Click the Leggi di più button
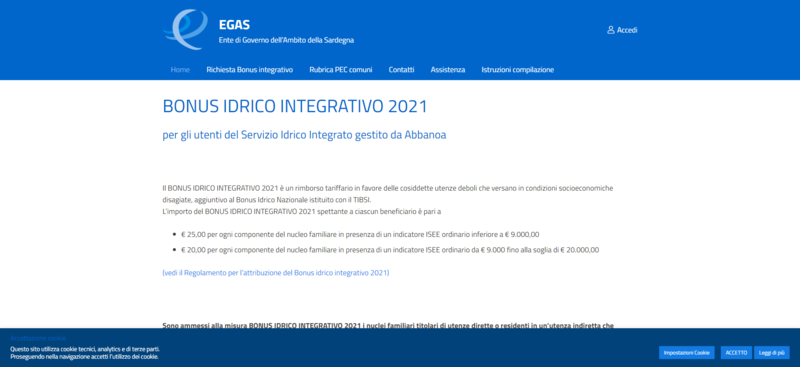The height and width of the screenshot is (367, 800). pyautogui.click(x=771, y=353)
